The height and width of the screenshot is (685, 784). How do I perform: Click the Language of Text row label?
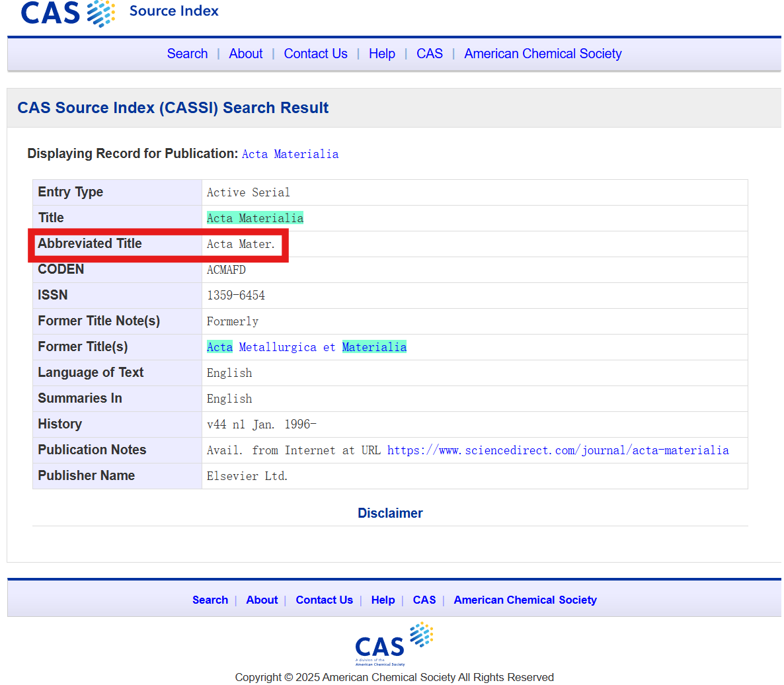tap(91, 372)
